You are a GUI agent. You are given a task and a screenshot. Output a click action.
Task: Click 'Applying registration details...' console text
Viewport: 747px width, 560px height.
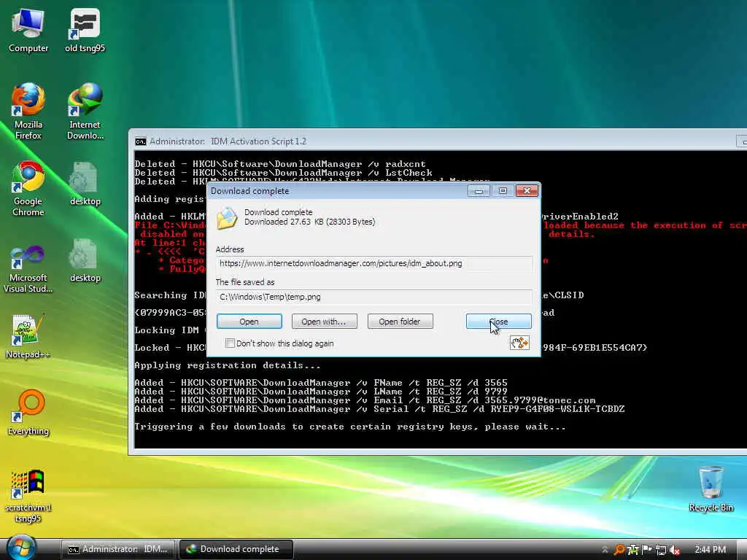pyautogui.click(x=228, y=365)
